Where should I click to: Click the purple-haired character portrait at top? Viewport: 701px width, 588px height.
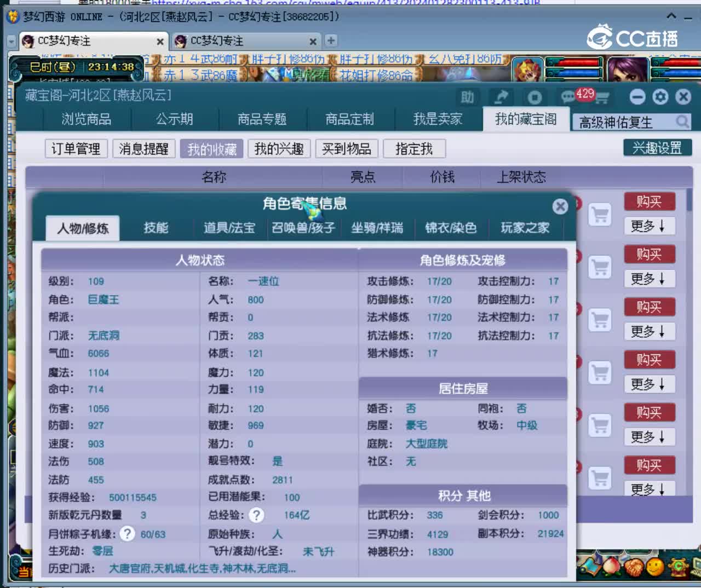pos(628,69)
